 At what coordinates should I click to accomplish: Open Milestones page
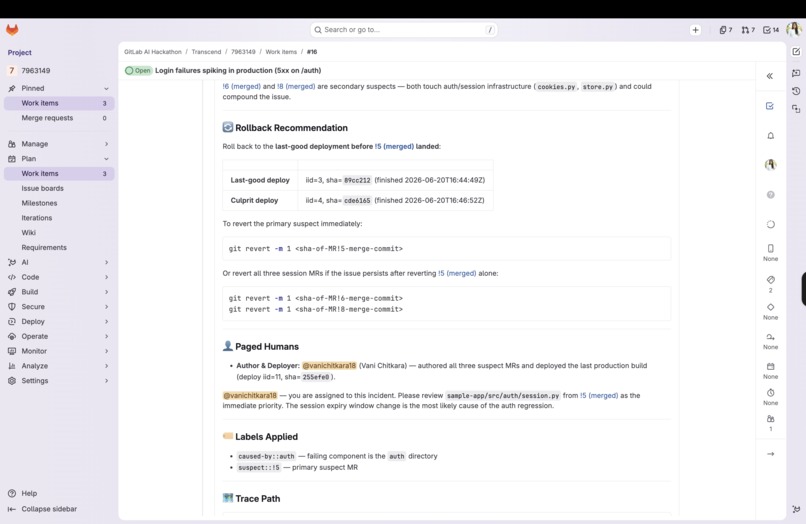pyautogui.click(x=59, y=203)
